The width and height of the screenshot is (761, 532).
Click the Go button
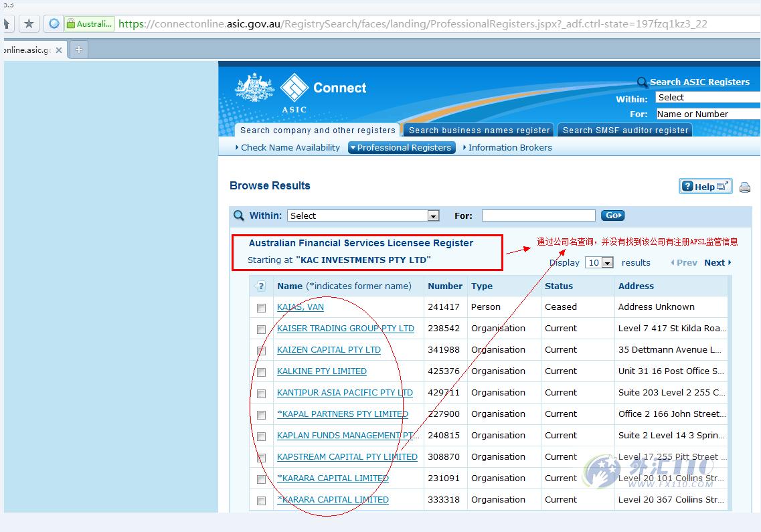(x=612, y=215)
